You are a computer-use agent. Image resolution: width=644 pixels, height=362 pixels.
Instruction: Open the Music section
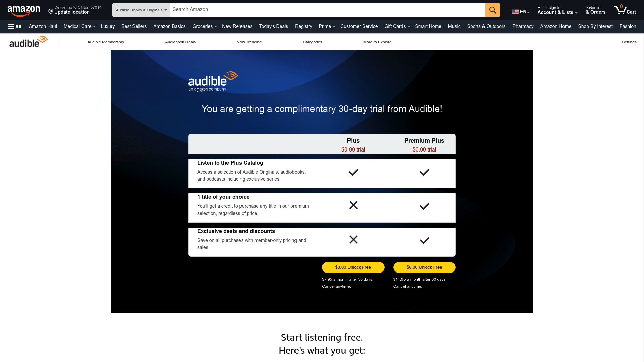454,26
